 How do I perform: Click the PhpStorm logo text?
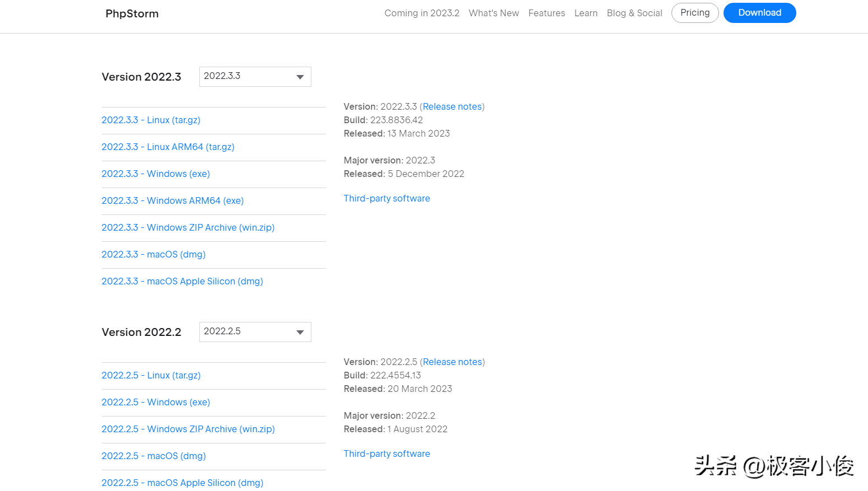tap(132, 13)
